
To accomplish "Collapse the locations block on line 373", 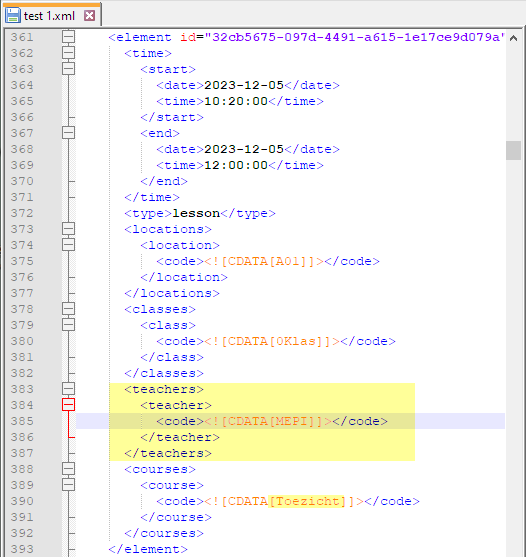I will coord(69,229).
